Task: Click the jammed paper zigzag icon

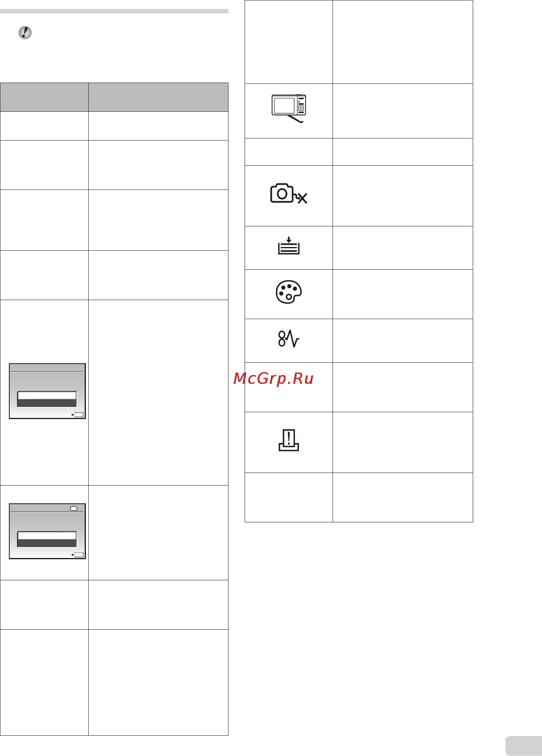Action: pyautogui.click(x=289, y=339)
